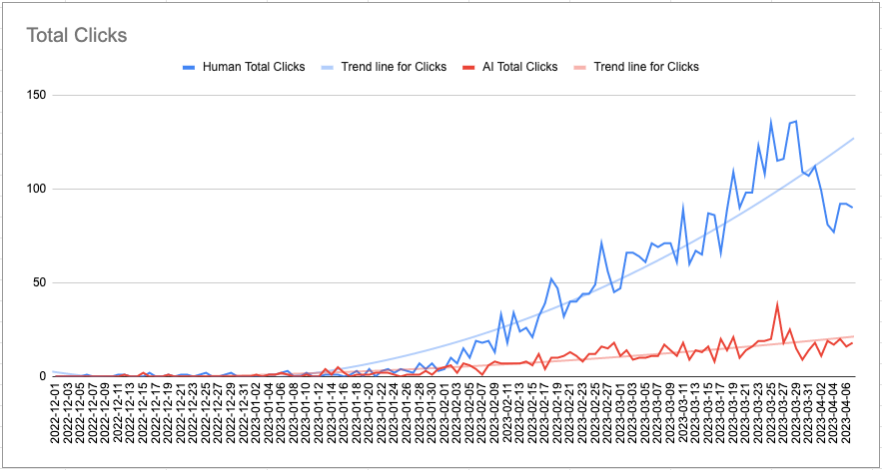Click the pink trend line legend marker
The height and width of the screenshot is (470, 882).
click(578, 67)
